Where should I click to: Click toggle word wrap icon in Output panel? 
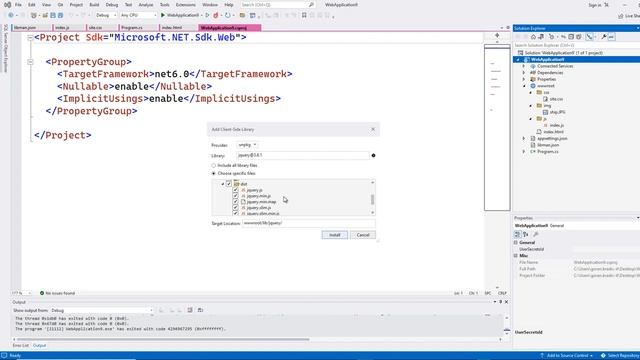pyautogui.click(x=200, y=310)
